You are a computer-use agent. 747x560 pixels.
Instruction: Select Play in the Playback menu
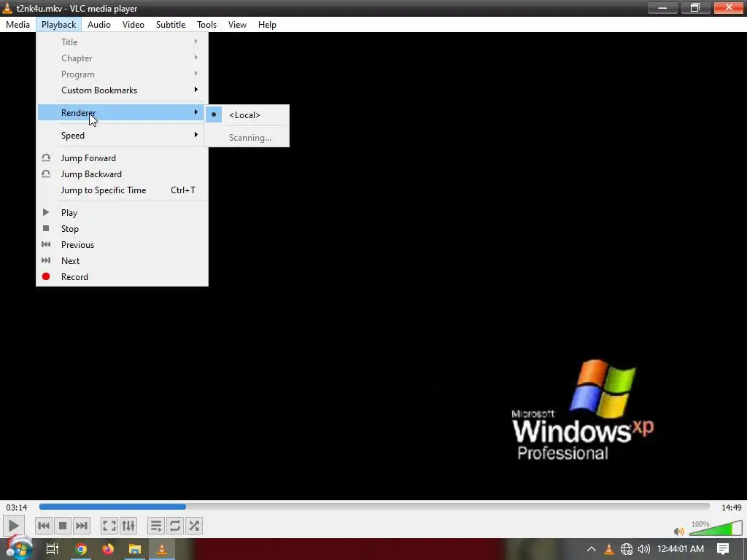point(122,213)
